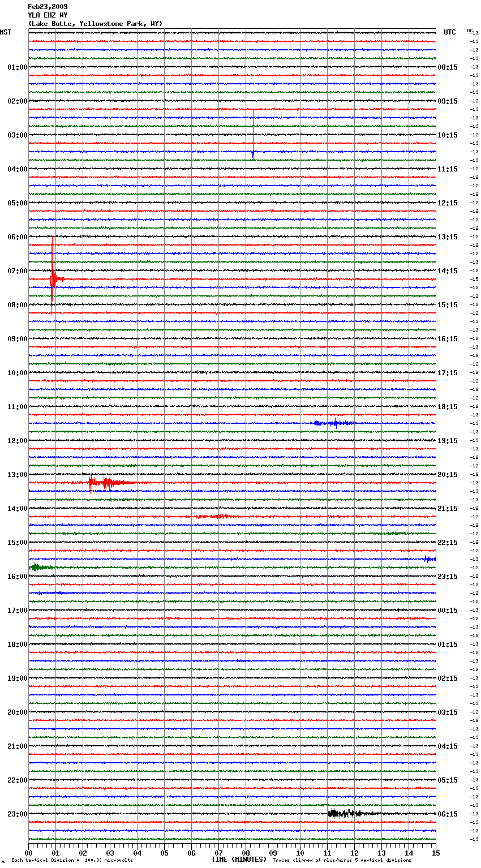Click the "03" minute tick label on the bottom axis

click(x=110, y=853)
